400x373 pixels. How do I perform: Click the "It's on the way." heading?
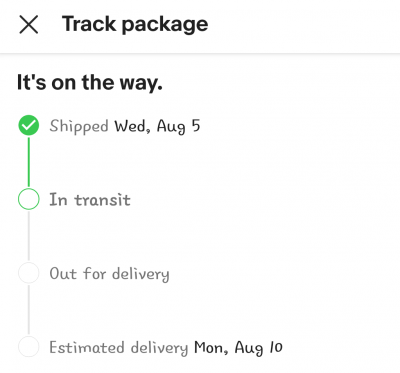coord(90,82)
